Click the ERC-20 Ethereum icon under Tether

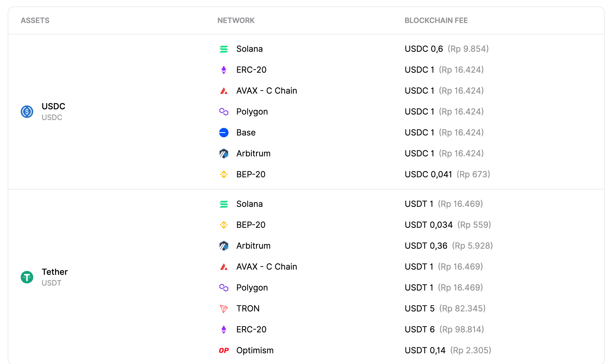point(224,329)
